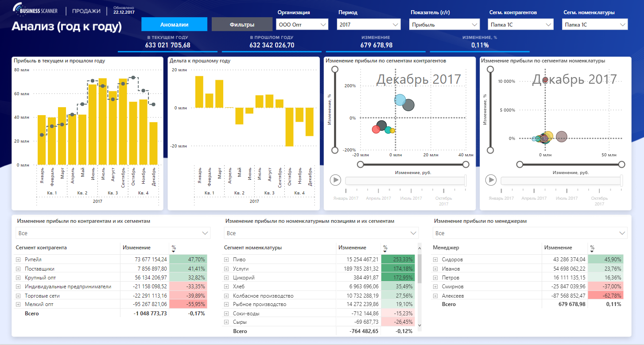The width and height of the screenshot is (644, 345).
Task: Sort contractor table by % column
Action: (x=174, y=248)
